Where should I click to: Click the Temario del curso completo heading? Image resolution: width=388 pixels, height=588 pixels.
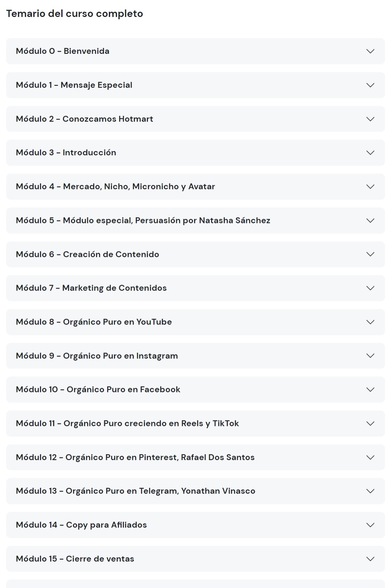click(75, 14)
